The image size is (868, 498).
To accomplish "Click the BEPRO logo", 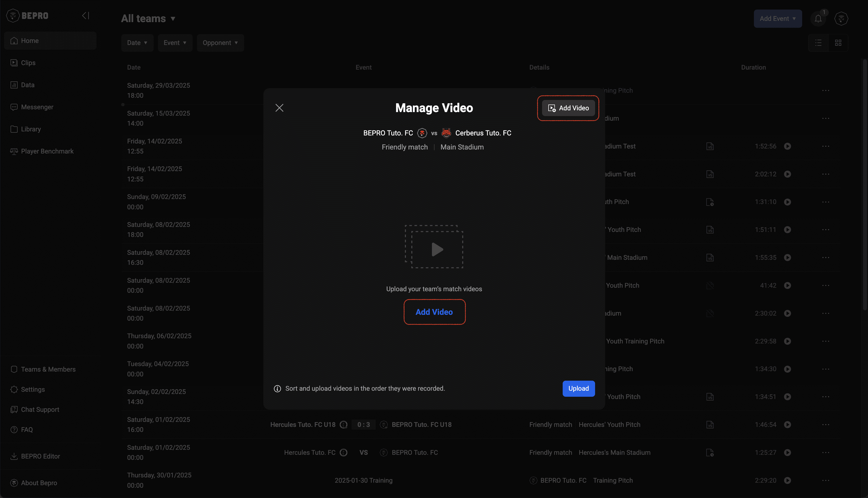I will point(27,15).
